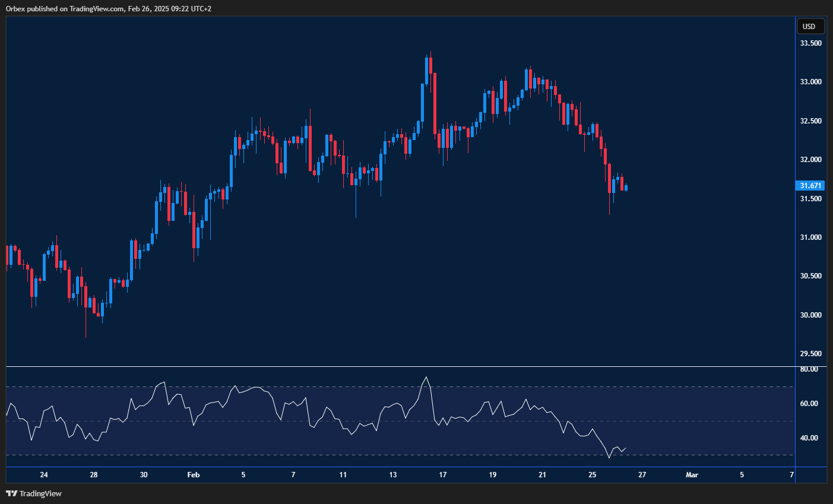
Task: Click the rightmost candlestick on the chart
Action: (x=626, y=188)
